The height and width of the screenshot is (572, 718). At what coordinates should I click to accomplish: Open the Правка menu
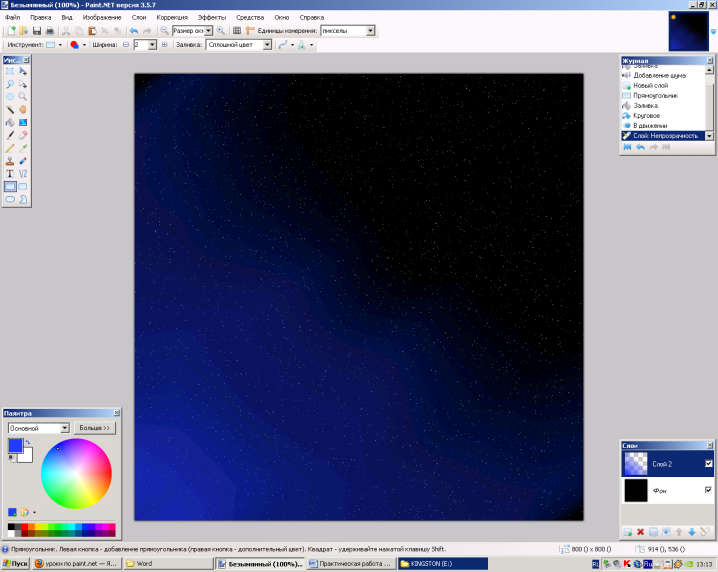click(40, 17)
